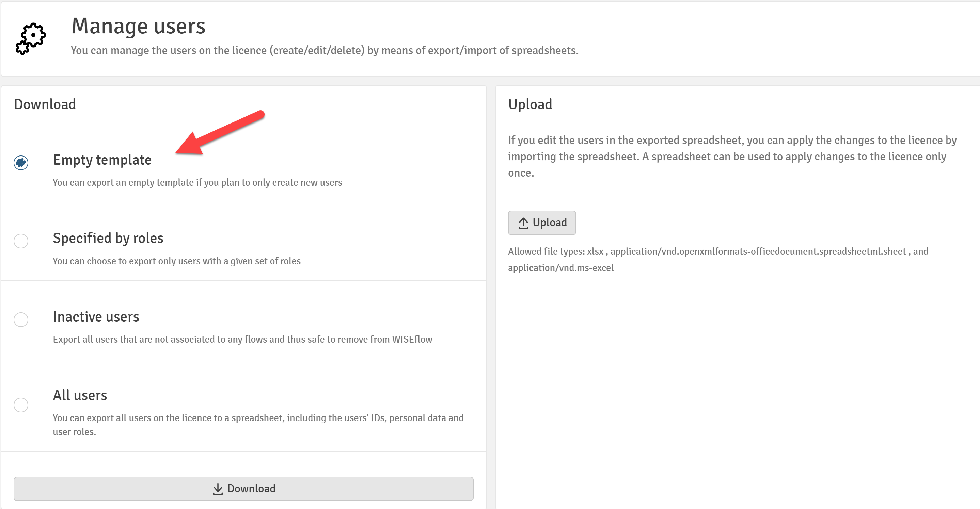980x509 pixels.
Task: Click the Manage users page title
Action: click(x=139, y=26)
